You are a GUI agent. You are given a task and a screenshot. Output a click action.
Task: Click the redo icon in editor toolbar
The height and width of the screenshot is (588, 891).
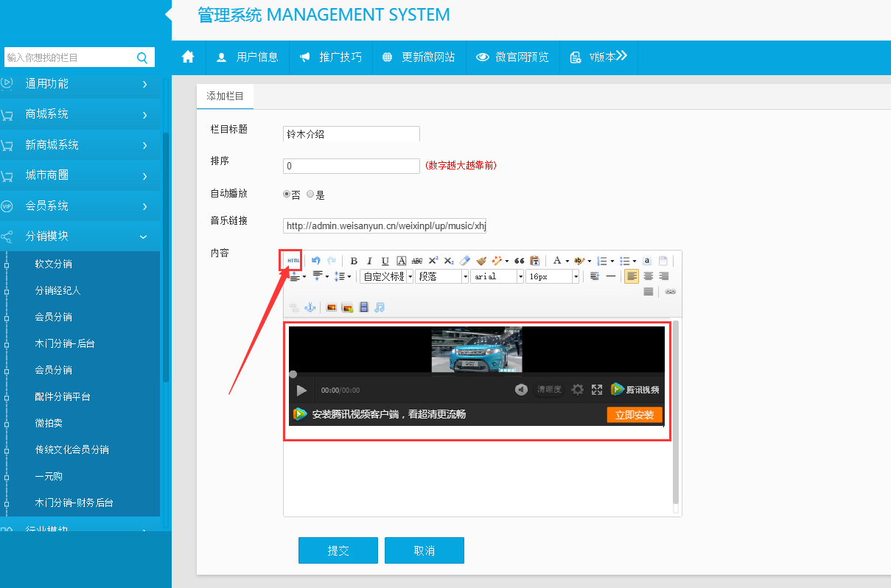point(332,261)
